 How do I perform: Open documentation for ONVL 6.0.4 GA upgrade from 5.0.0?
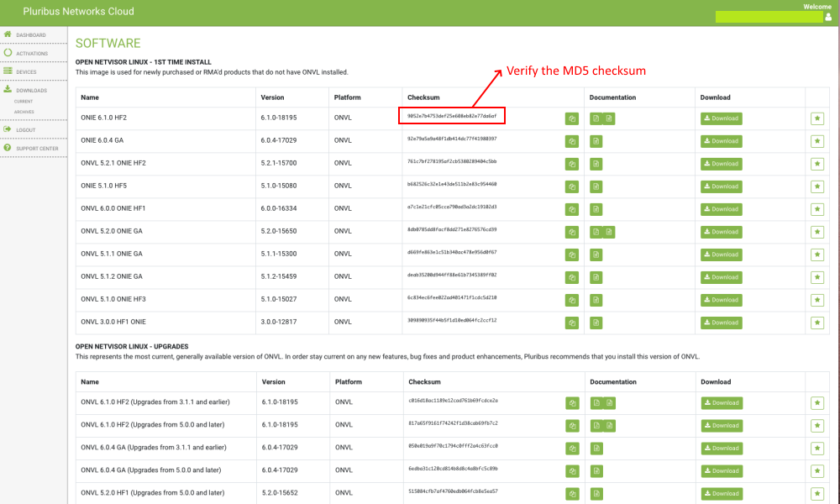click(596, 471)
